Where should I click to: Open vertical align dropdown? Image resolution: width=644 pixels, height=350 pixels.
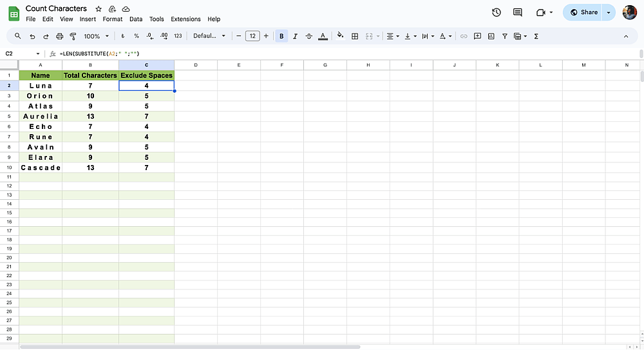pos(410,36)
